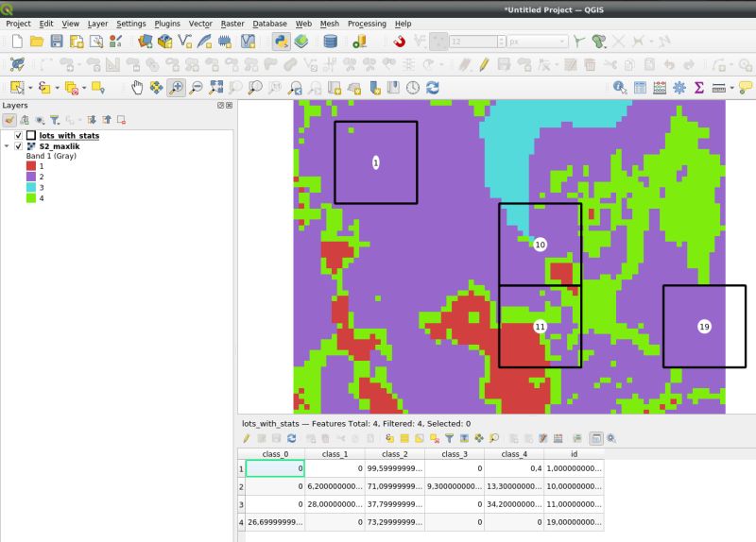Open the attribute table icon in toolbar
756x542 pixels.
640,88
